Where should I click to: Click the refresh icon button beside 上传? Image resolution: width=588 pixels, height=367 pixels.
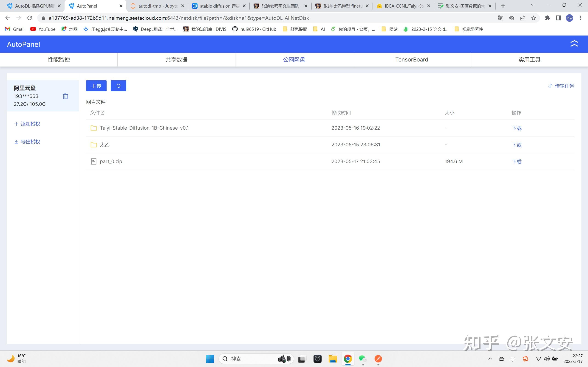pos(118,86)
